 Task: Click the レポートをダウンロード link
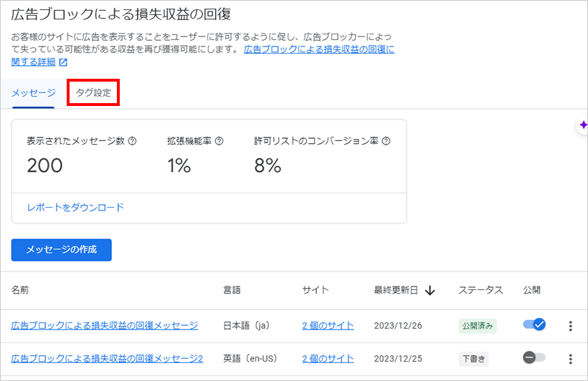tap(75, 208)
